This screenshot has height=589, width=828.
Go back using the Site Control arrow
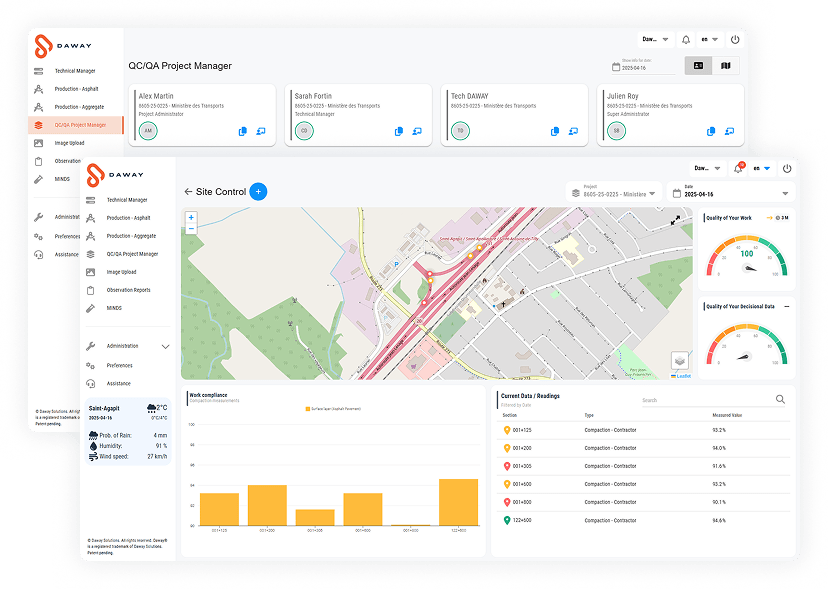188,191
